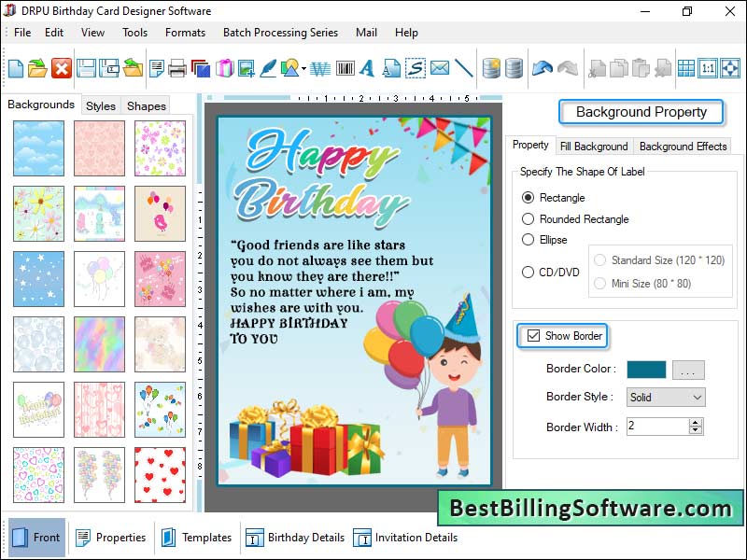Click the barcode tool icon
The image size is (747, 560).
click(x=345, y=67)
